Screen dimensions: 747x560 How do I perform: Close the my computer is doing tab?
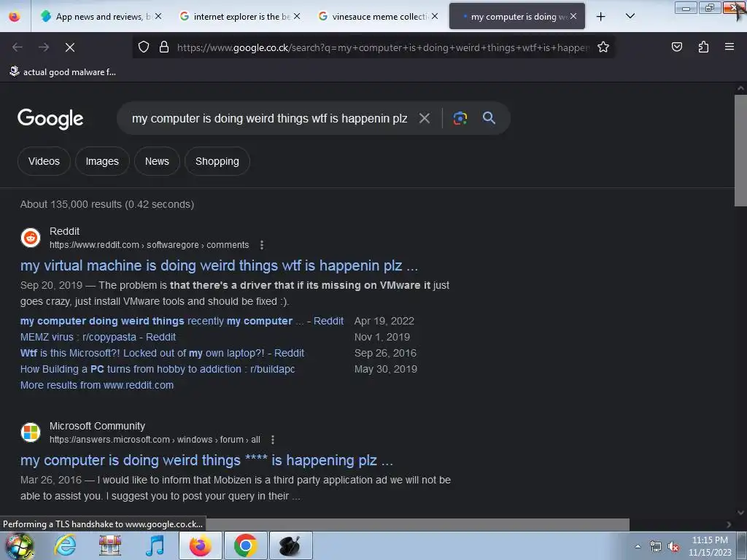click(x=573, y=16)
